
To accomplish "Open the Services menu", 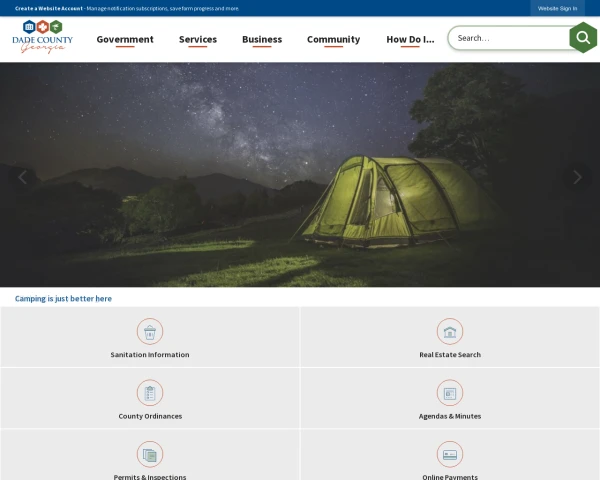I will pyautogui.click(x=198, y=39).
